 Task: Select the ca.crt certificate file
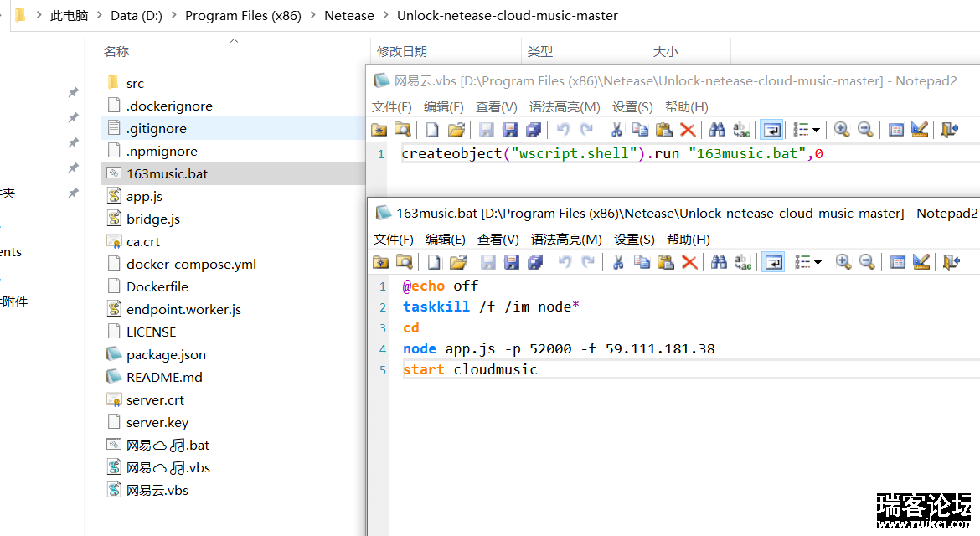pyautogui.click(x=143, y=241)
